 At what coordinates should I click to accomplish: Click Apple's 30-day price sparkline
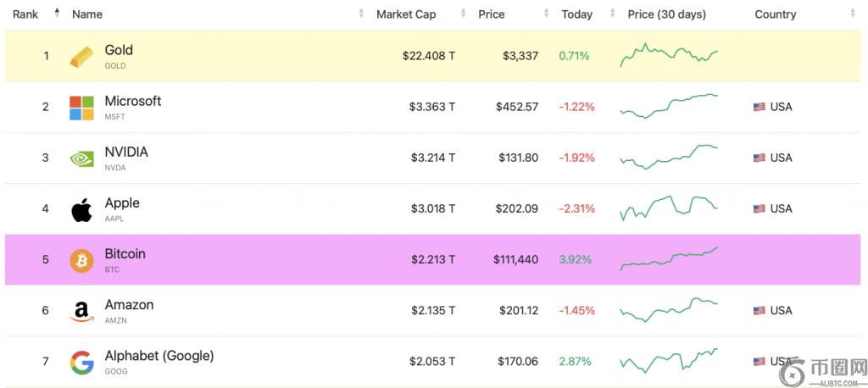[x=669, y=208]
